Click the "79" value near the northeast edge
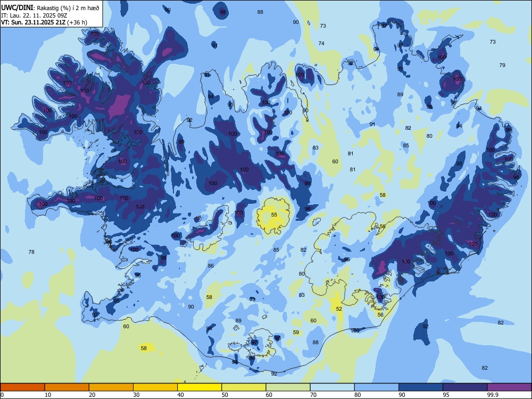 (x=503, y=65)
